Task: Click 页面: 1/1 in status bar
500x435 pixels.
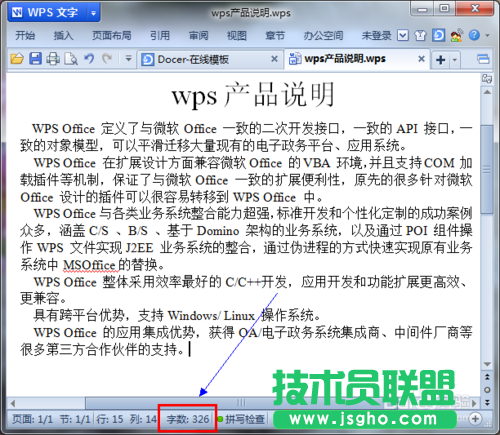Action: pyautogui.click(x=32, y=419)
